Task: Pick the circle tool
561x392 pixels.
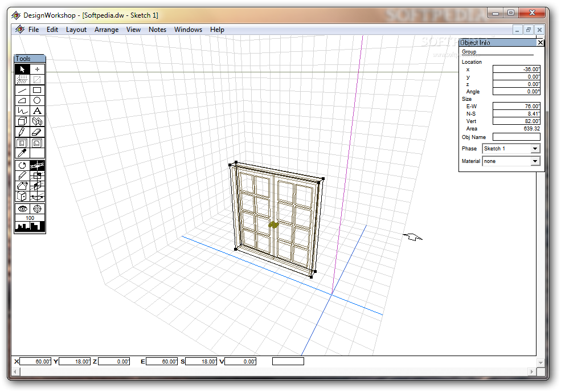Action: (37, 101)
